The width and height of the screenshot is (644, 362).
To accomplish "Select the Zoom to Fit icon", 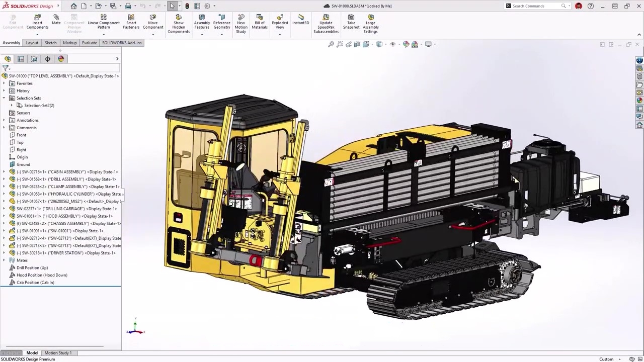I will (x=331, y=44).
